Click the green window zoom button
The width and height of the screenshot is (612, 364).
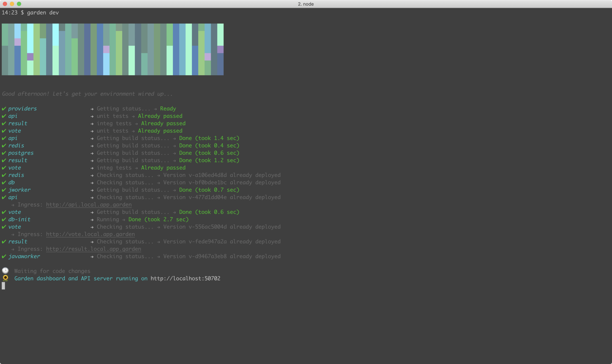19,4
